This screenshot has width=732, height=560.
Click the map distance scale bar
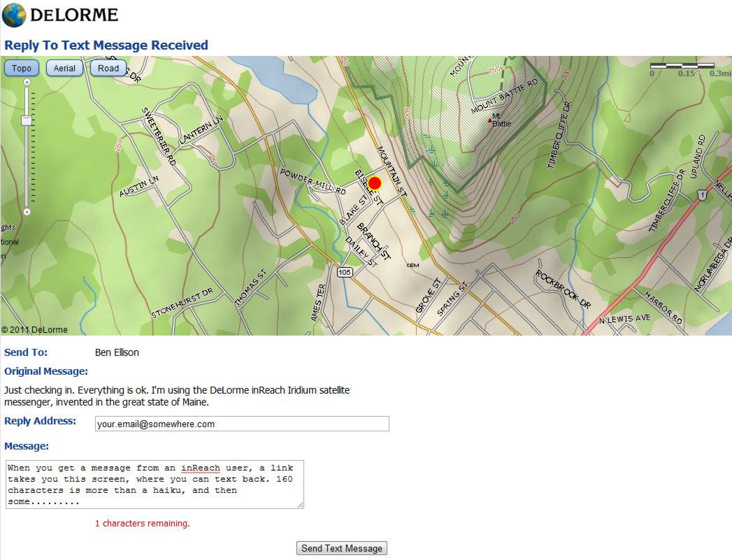tap(682, 66)
